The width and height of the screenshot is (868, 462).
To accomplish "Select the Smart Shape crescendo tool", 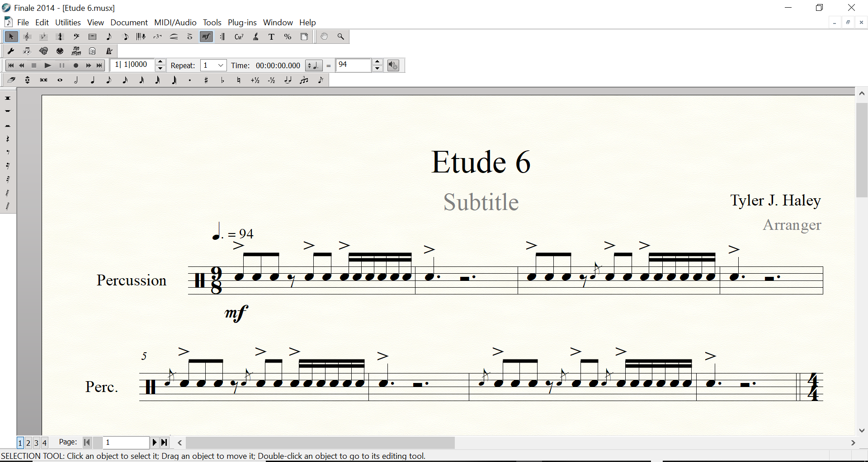I will click(x=174, y=37).
